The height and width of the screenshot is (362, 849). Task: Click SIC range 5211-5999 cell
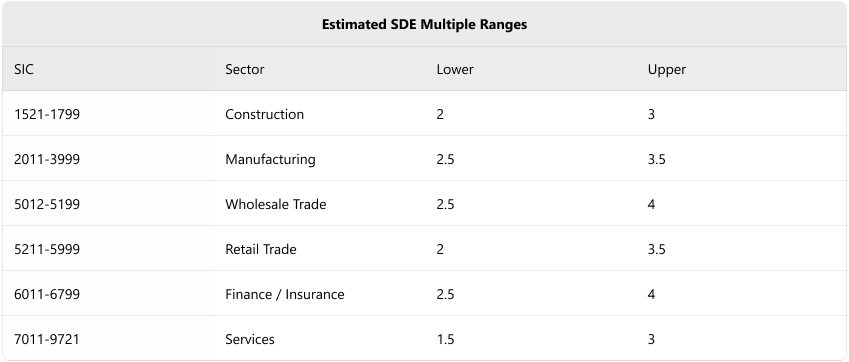point(47,249)
